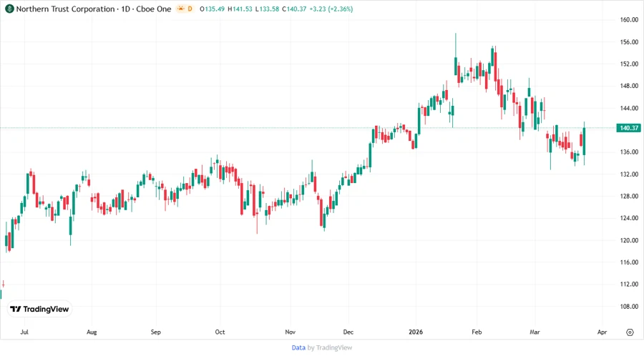644x356 pixels.
Task: Click the Northern Trust Corporation symbol title
Action: click(x=65, y=9)
